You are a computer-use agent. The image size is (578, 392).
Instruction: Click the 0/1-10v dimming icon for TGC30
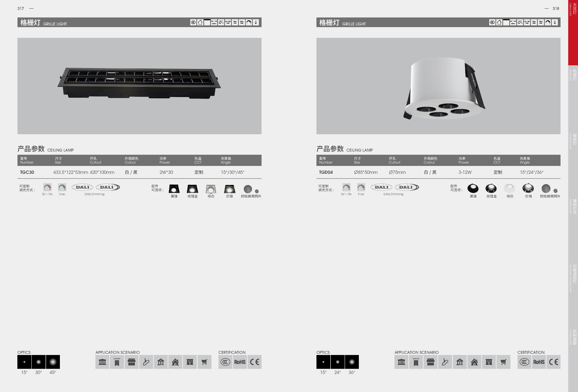[x=47, y=187]
